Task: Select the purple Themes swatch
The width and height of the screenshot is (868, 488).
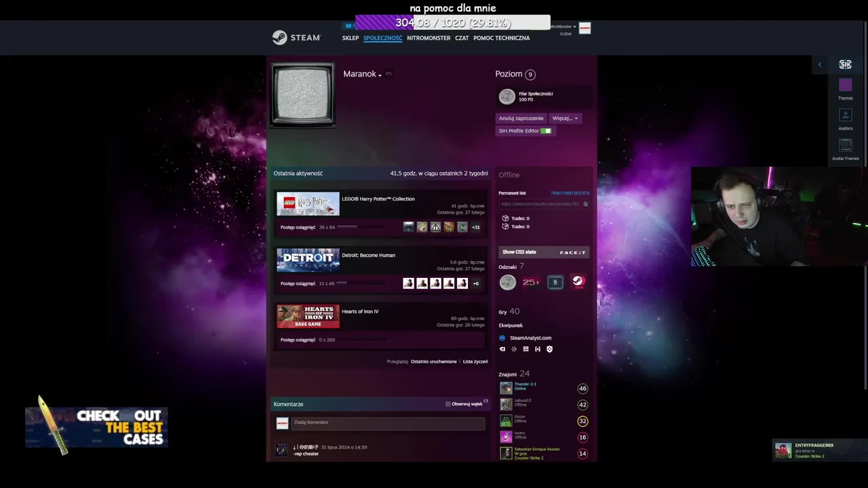Action: 845,85
